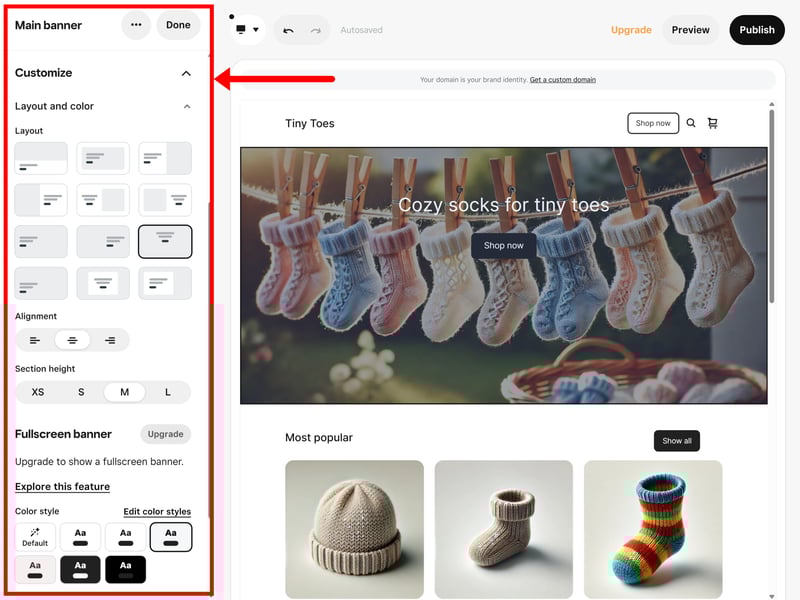This screenshot has width=800, height=600.
Task: Click the undo arrow icon
Action: (x=288, y=30)
